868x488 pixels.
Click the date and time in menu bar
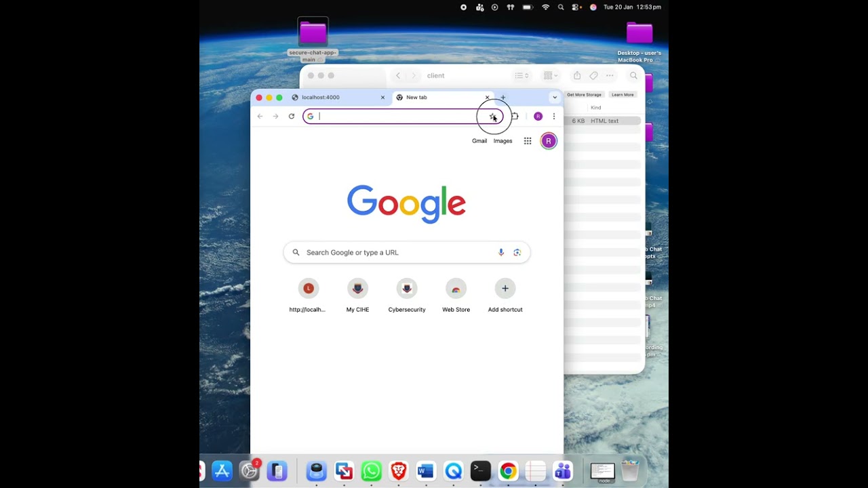[632, 7]
